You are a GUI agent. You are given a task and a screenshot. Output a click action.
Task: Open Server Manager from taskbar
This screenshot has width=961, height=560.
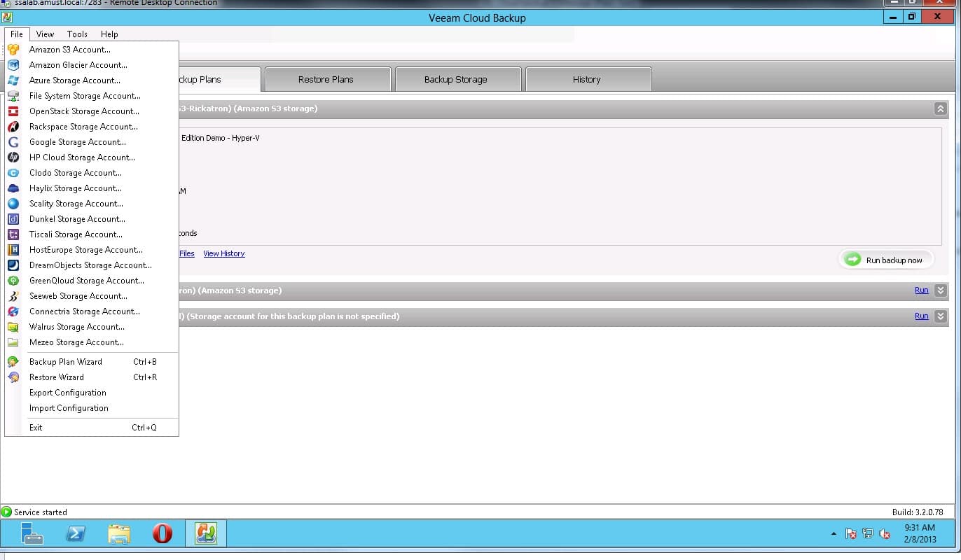pos(32,533)
